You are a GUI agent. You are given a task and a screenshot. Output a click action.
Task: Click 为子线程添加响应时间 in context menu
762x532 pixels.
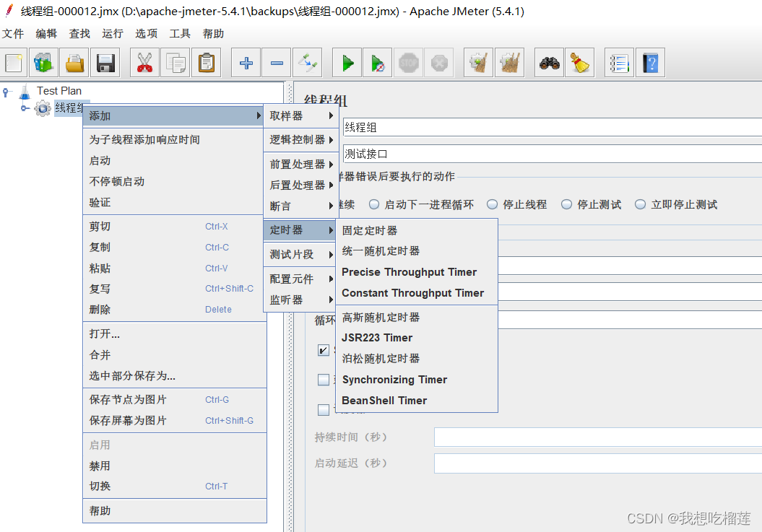[x=174, y=140]
